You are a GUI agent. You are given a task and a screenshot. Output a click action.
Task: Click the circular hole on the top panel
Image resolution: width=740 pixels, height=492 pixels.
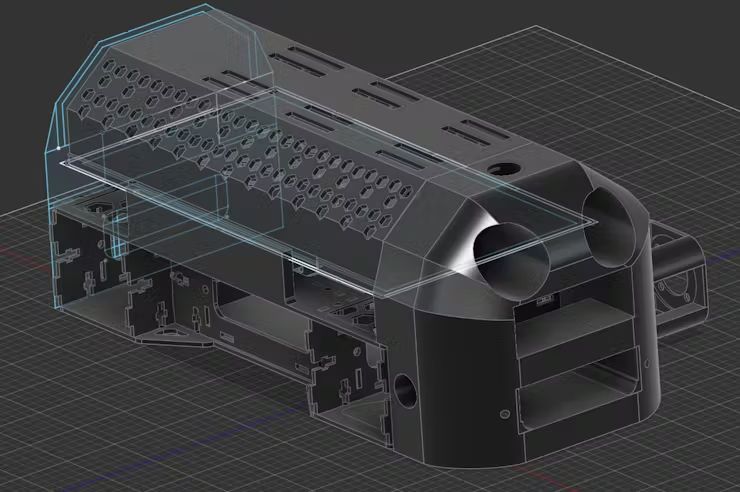[505, 168]
